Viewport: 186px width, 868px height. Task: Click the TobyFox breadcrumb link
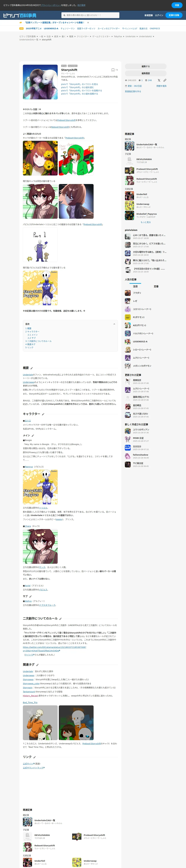(x=118, y=36)
